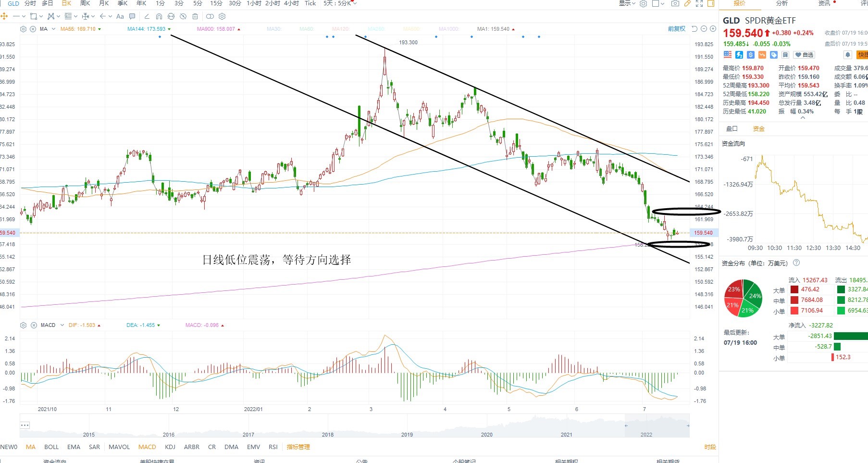The image size is (868, 463).
Task: Open MACD indicator settings gear
Action: [x=24, y=325]
